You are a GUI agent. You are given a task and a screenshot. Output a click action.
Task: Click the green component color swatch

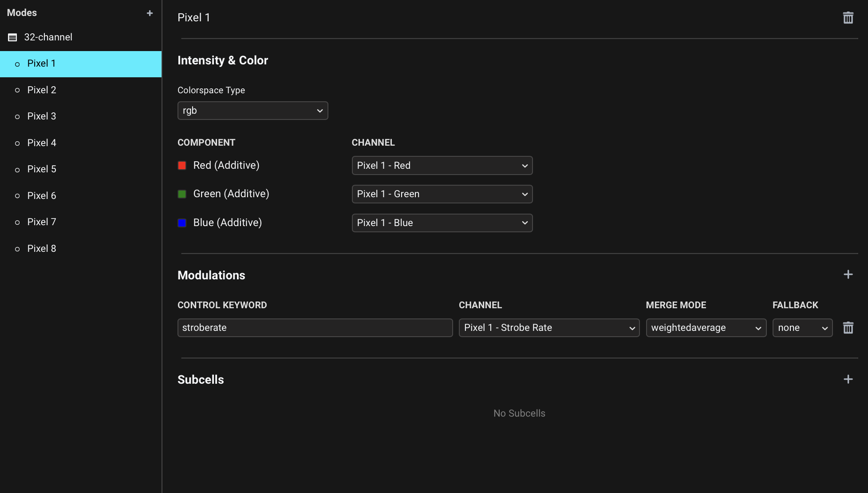182,194
